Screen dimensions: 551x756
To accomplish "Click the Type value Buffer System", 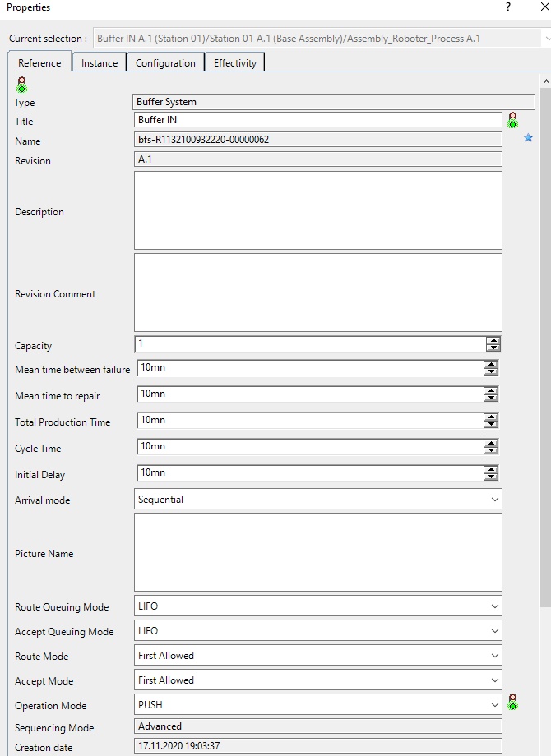I will point(333,102).
